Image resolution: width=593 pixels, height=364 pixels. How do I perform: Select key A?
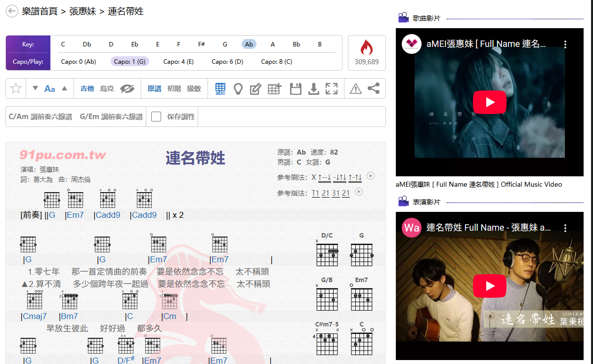[x=273, y=44]
